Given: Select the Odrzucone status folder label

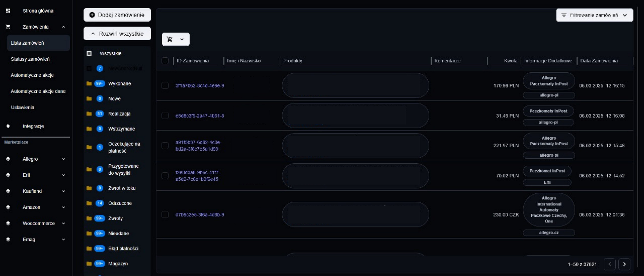Looking at the screenshot, I should [x=120, y=203].
